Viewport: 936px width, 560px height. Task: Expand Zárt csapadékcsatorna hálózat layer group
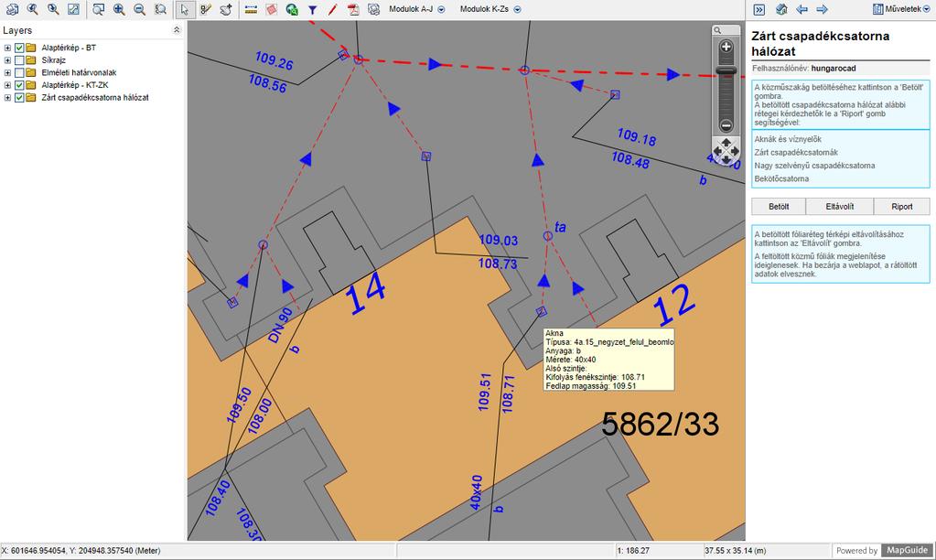tap(7, 98)
